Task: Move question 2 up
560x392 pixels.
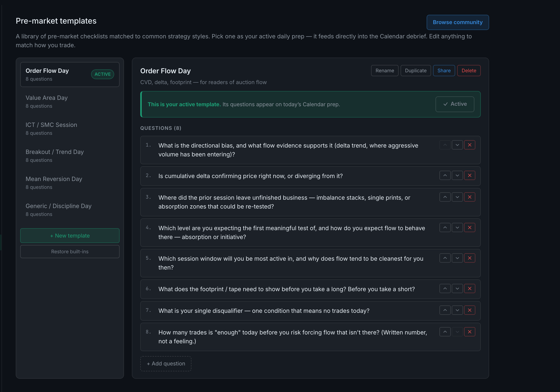Action: [x=445, y=175]
